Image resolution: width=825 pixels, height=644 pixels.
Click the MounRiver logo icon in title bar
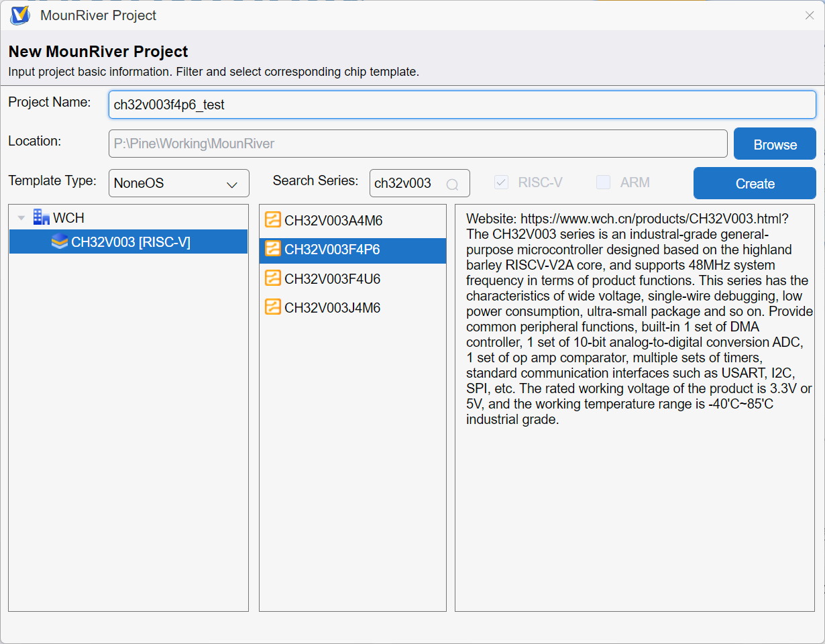click(20, 15)
